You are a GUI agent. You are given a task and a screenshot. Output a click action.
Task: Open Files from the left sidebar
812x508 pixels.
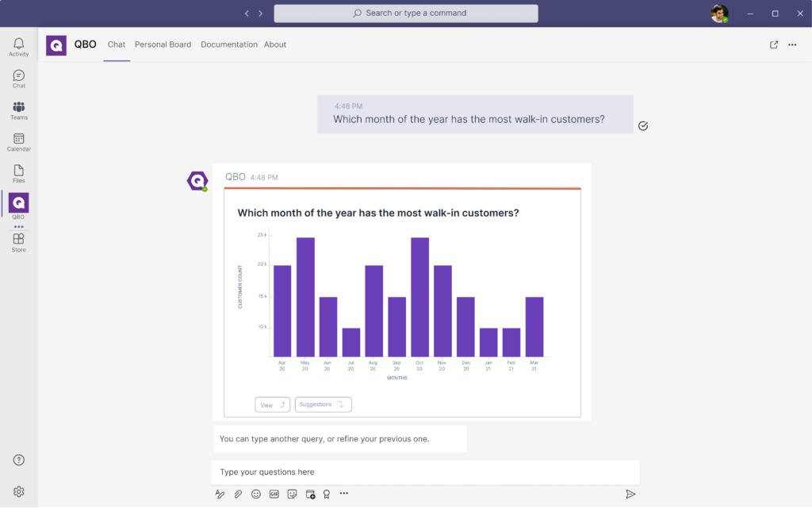coord(18,174)
